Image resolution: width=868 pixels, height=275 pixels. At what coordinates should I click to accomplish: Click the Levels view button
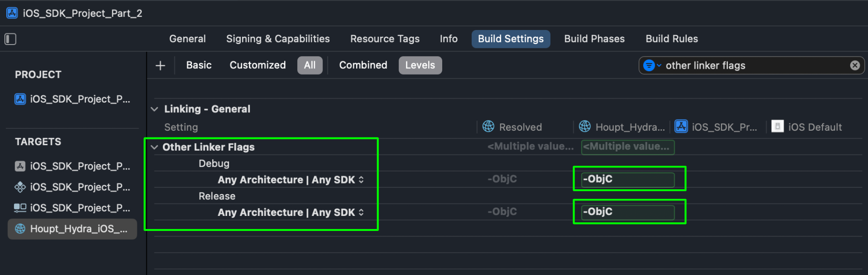click(420, 65)
